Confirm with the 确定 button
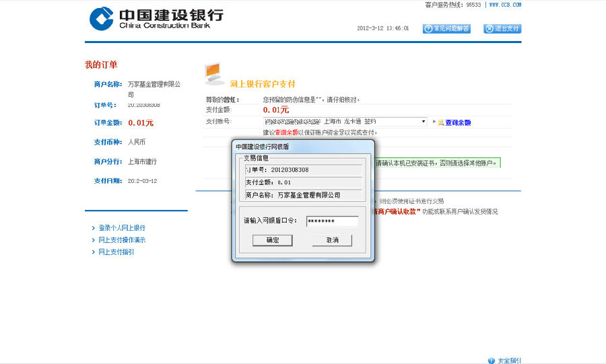The height and width of the screenshot is (364, 606). 273,240
